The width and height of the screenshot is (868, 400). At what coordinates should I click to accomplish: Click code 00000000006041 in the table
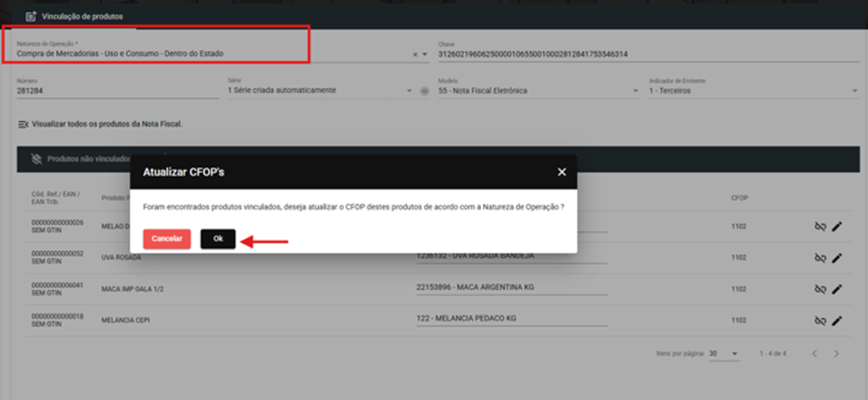pyautogui.click(x=57, y=285)
